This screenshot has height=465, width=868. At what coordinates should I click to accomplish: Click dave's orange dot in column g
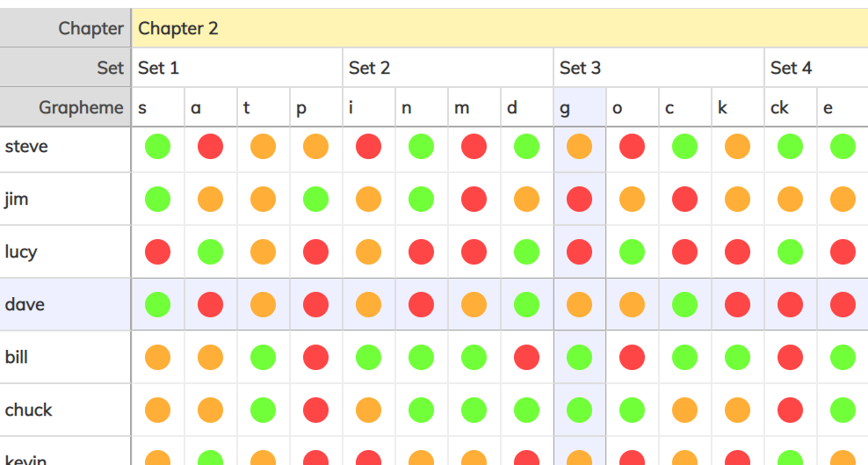pos(580,304)
